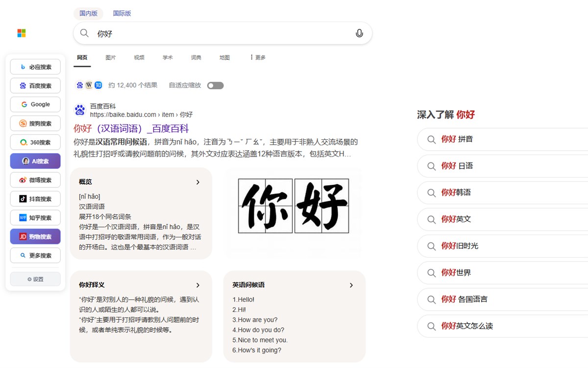588x368 pixels.
Task: Click related search 你好旧时光
Action: 503,246
